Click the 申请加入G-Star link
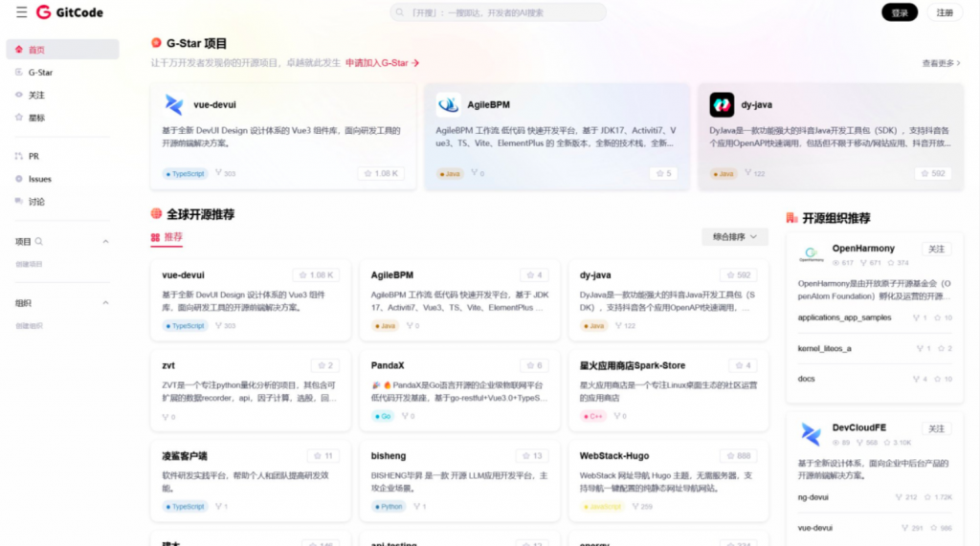This screenshot has width=980, height=546. coord(382,63)
